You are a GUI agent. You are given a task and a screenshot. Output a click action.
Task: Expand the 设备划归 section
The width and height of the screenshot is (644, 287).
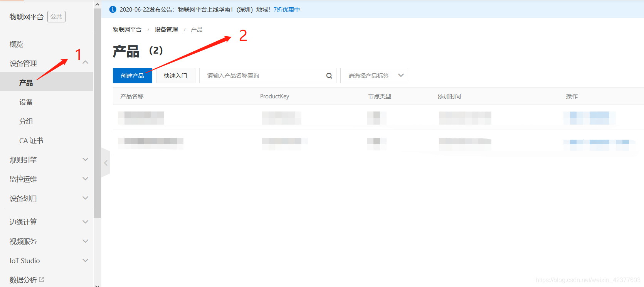86,198
